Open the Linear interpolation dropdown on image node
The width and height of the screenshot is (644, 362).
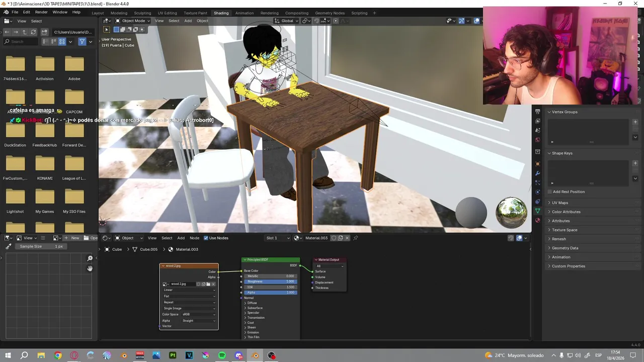(x=189, y=290)
